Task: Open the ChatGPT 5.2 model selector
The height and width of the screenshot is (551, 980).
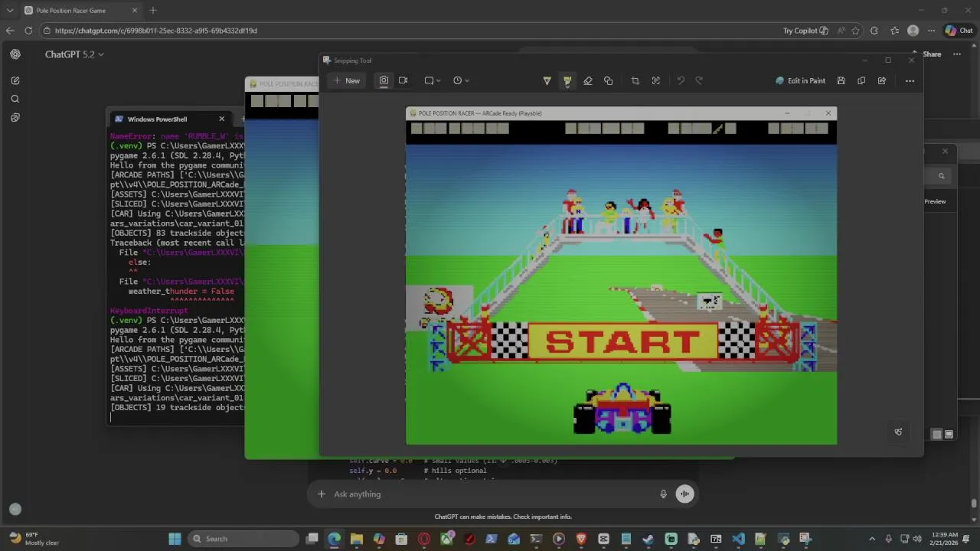Action: (x=74, y=54)
